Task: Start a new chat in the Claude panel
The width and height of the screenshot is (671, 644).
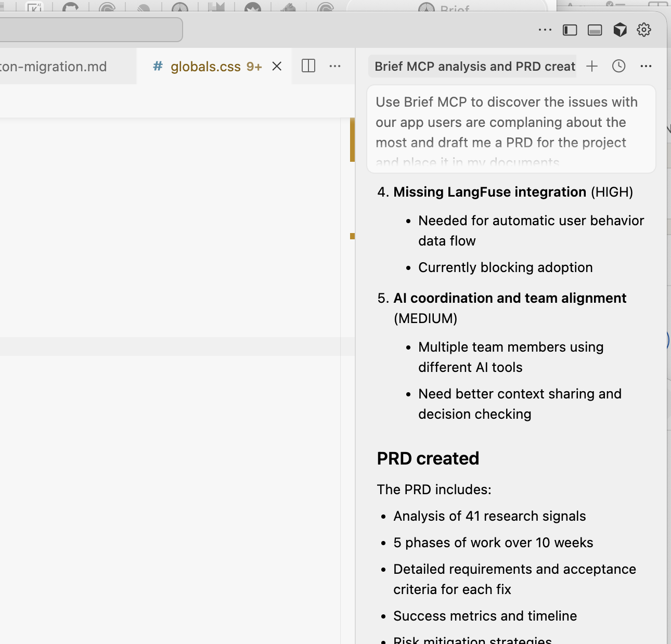Action: [592, 66]
